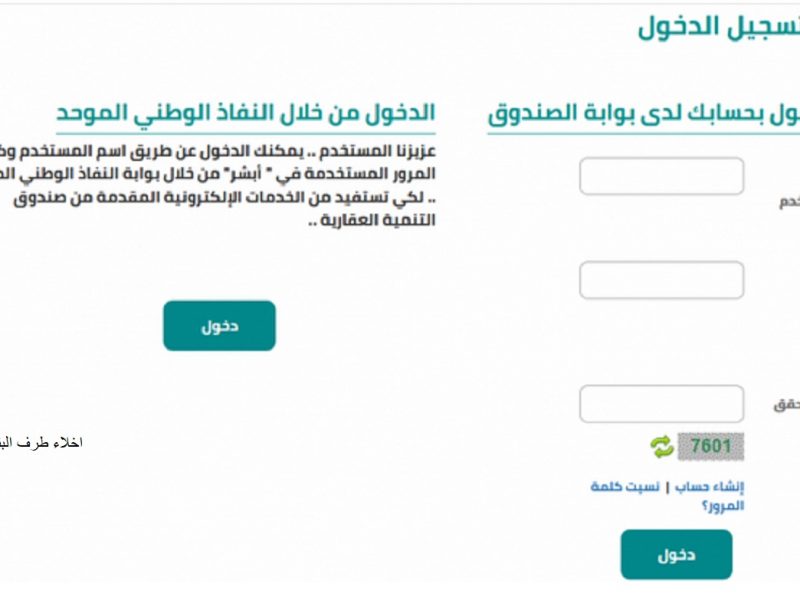The width and height of the screenshot is (800, 600).
Task: Click the الدخول من خلال النفاذ الوطني الموحد heading
Action: point(245,113)
